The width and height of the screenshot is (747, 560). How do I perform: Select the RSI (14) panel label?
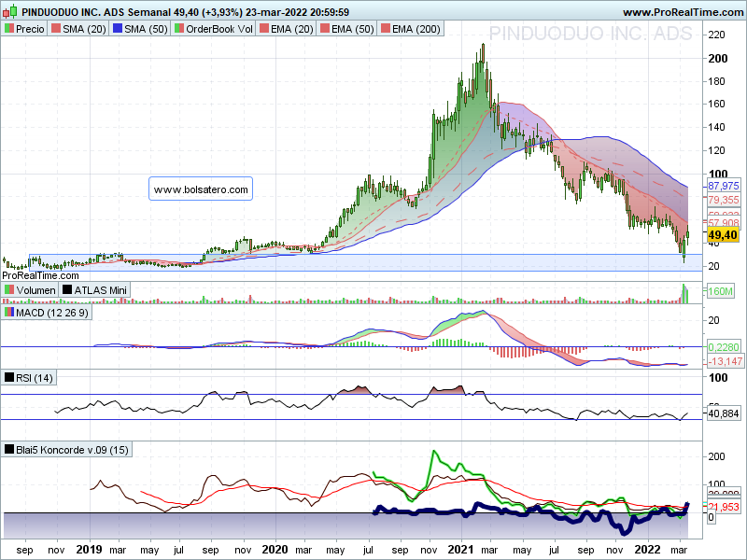click(x=35, y=378)
